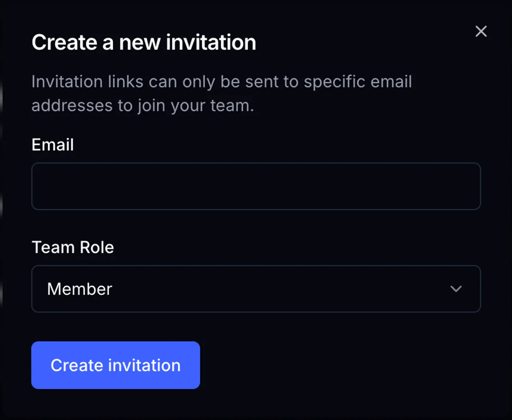Click the Create a new invitation heading

click(144, 42)
